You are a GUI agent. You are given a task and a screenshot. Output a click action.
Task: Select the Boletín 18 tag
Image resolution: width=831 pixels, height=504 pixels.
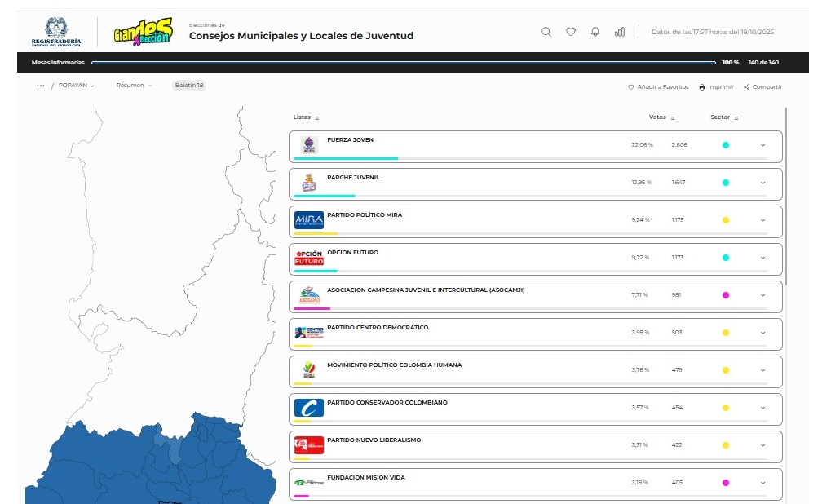tap(189, 86)
